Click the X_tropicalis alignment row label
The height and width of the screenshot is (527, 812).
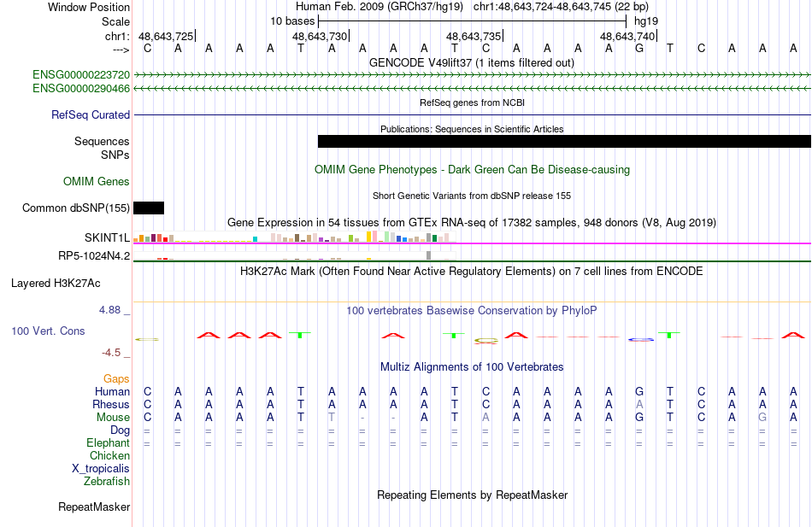[101, 469]
